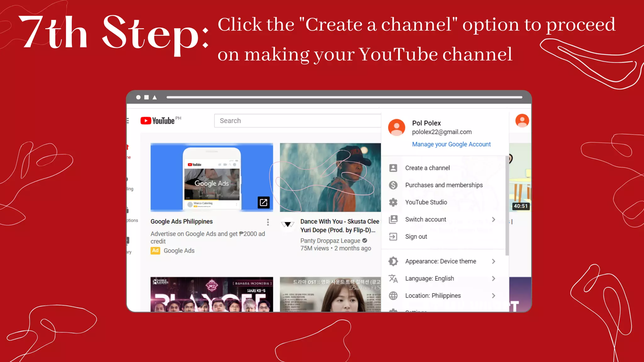Open video thumbnail with 40:51 duration
The height and width of the screenshot is (362, 644).
pyautogui.click(x=520, y=178)
